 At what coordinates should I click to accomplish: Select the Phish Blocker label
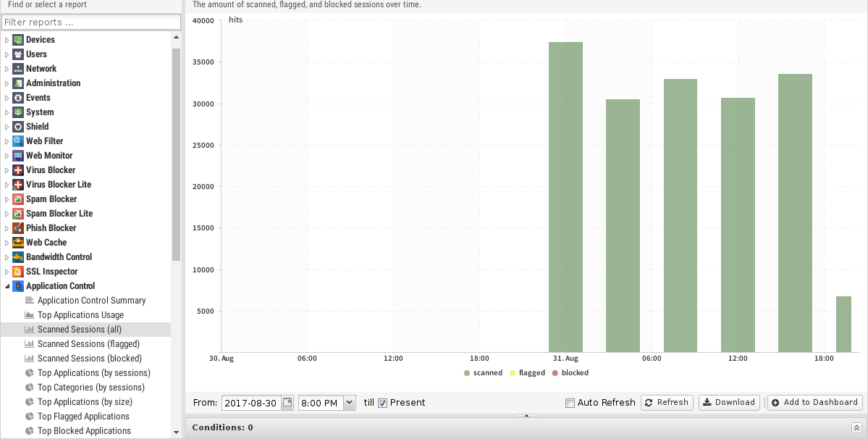pos(51,227)
